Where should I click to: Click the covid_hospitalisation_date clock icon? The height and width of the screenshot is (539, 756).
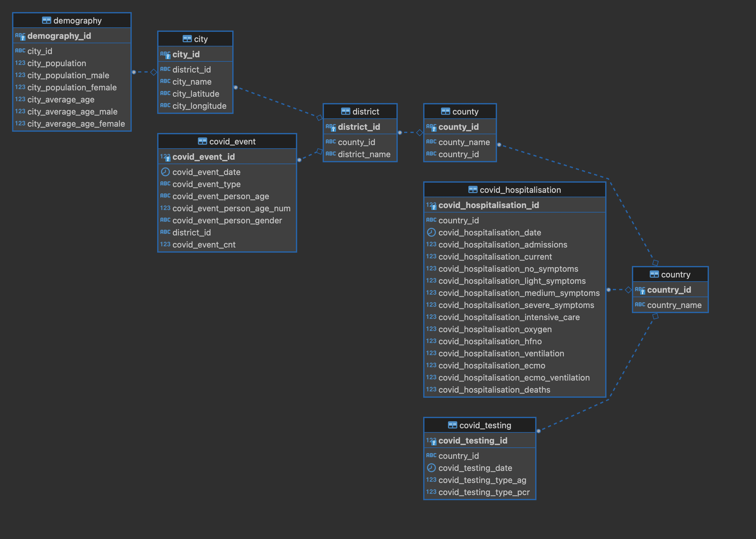[x=431, y=233]
